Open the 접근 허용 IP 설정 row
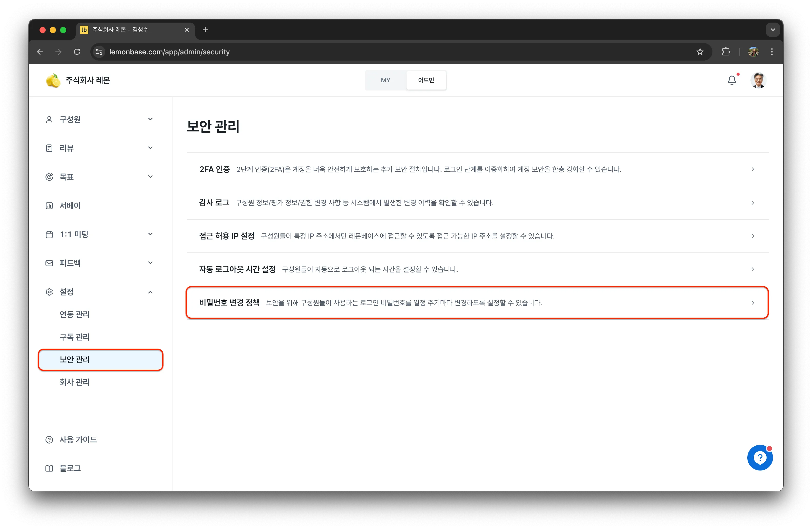 (x=478, y=236)
